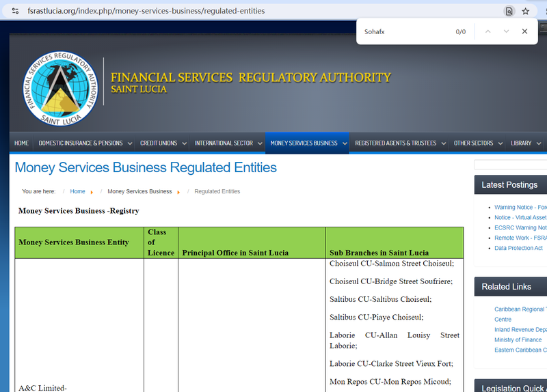Expand International Sector dropdown arrow
547x392 pixels.
[260, 143]
